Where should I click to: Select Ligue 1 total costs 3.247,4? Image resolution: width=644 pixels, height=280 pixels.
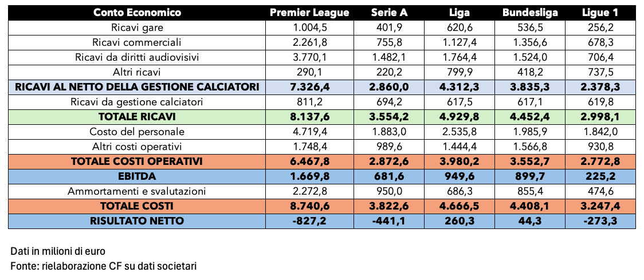[x=601, y=206]
